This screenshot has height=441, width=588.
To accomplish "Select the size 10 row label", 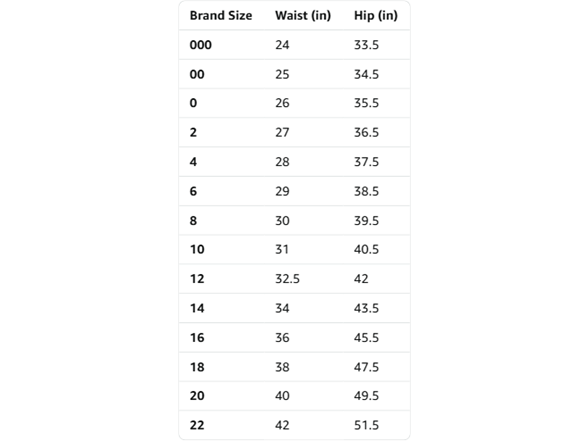I will (197, 249).
